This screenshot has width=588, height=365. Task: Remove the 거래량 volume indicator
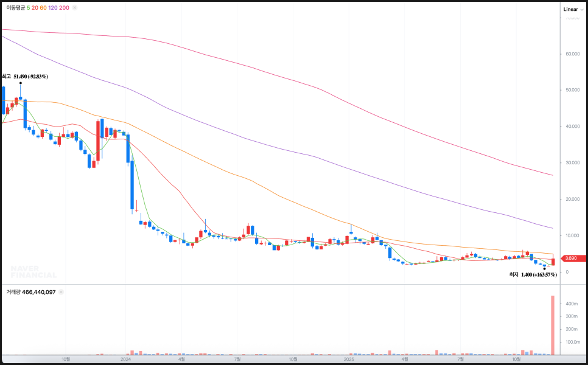coord(61,292)
